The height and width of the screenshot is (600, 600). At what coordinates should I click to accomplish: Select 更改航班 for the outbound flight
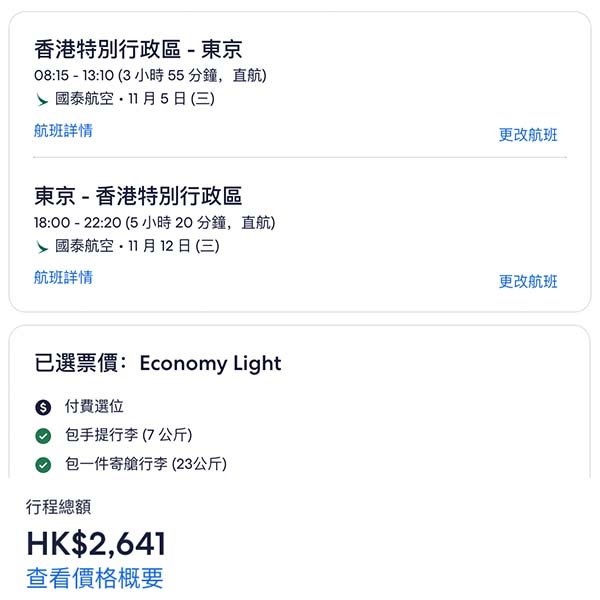coord(528,135)
